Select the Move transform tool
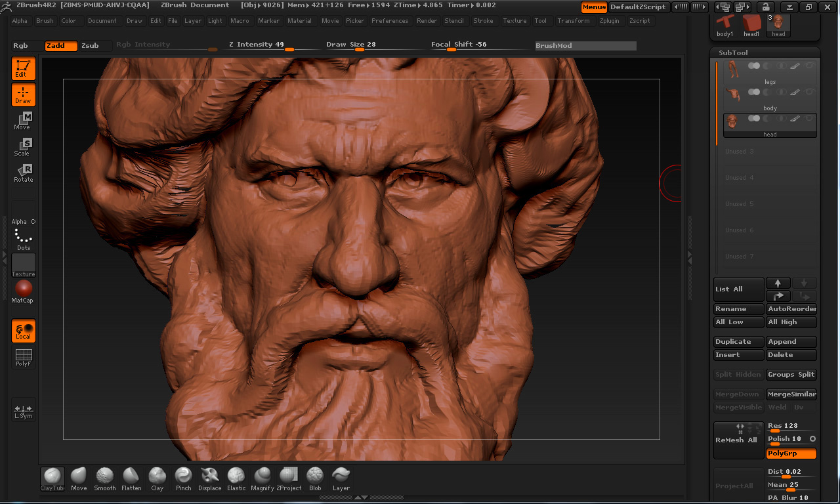This screenshot has height=504, width=840. (x=23, y=121)
